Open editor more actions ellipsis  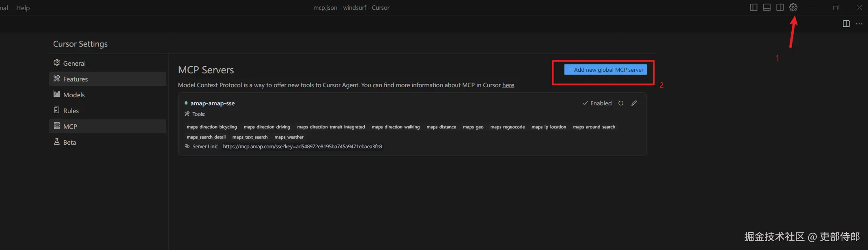click(859, 24)
